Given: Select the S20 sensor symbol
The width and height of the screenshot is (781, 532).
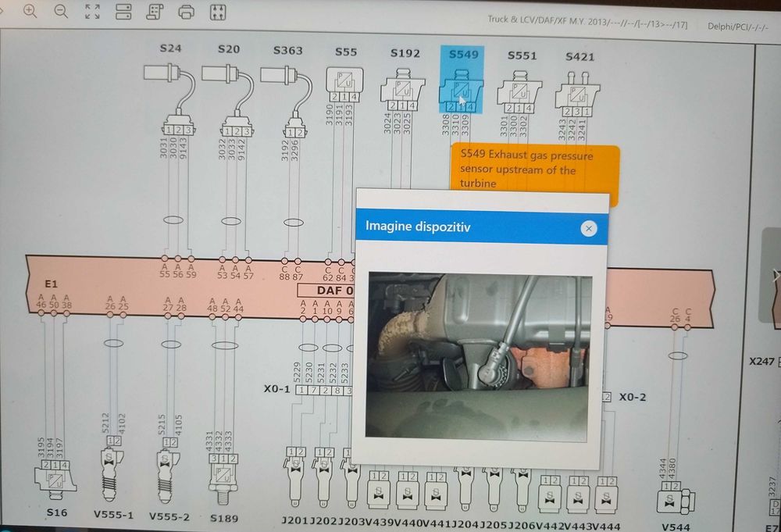Looking at the screenshot, I should pyautogui.click(x=230, y=101).
